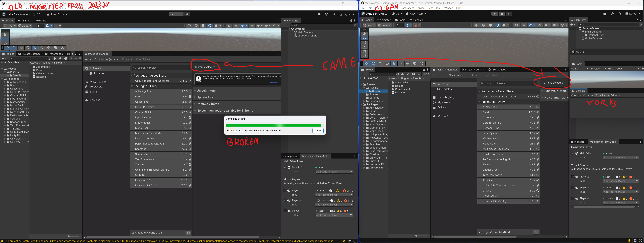The image size is (644, 243).
Task: Enable the Player 2 checkbox in left panel
Action: (x=285, y=191)
